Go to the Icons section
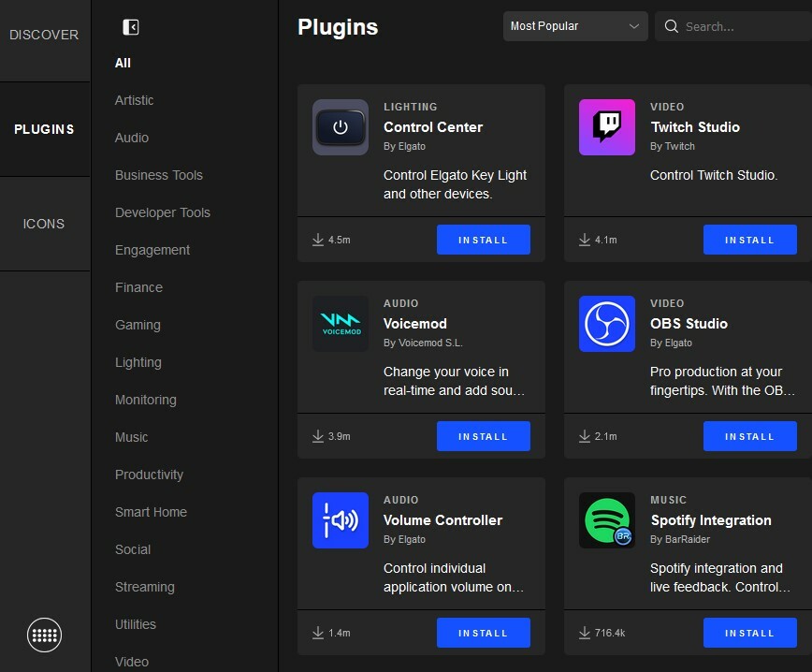 pyautogui.click(x=45, y=224)
